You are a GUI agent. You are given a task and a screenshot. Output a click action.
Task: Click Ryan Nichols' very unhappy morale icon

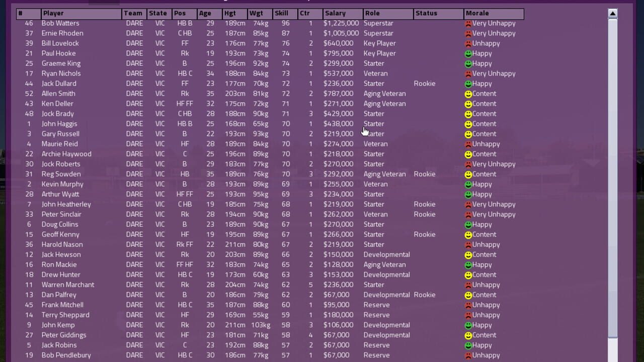point(468,73)
